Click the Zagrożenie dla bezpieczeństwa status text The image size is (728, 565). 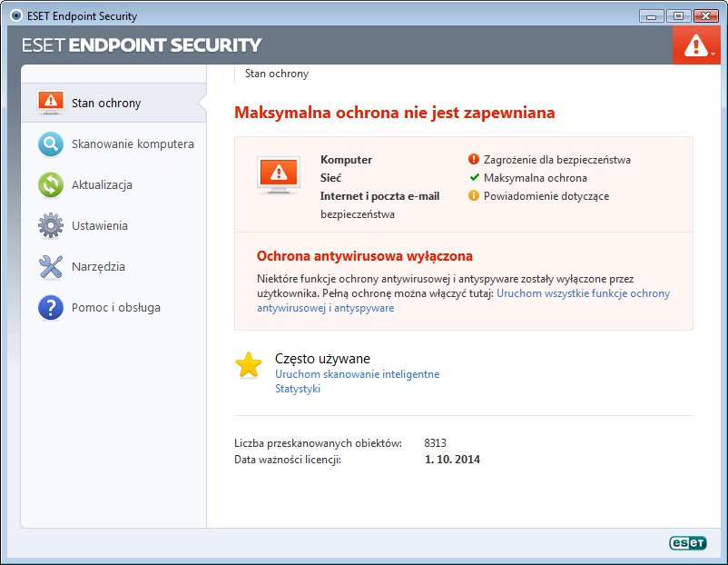557,159
